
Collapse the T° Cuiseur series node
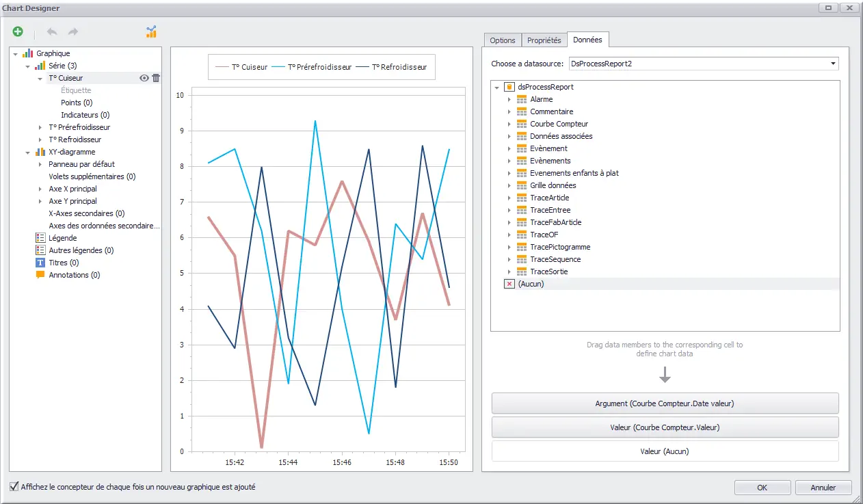[x=40, y=78]
